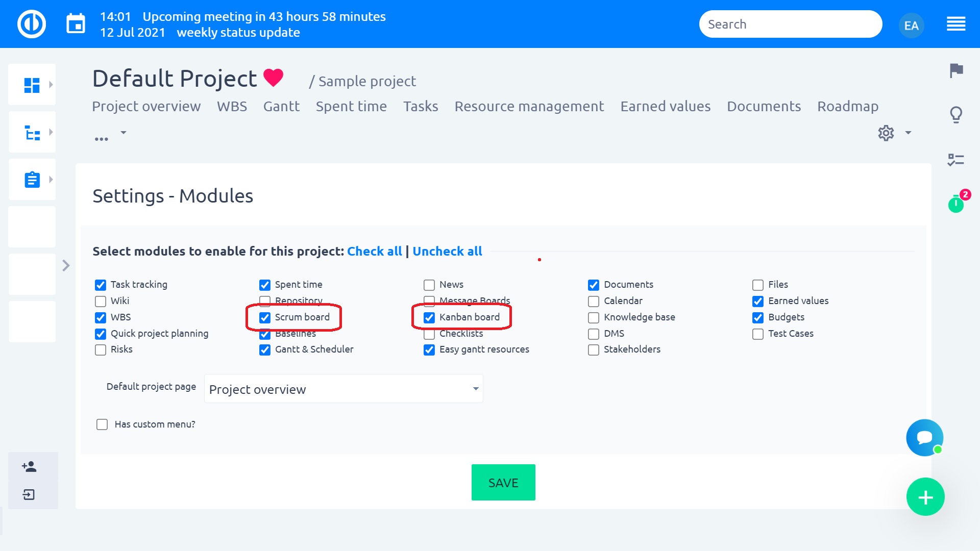Switch to the Documents tab
980x551 pixels.
pos(764,106)
